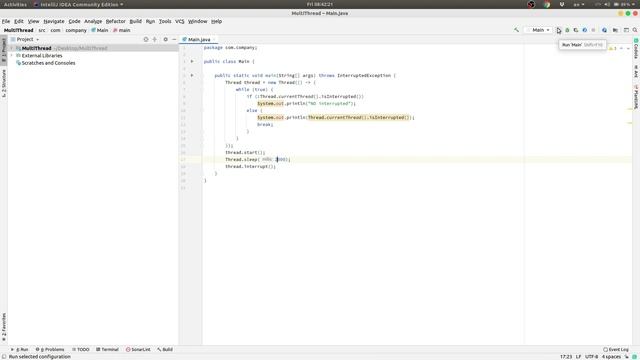The height and width of the screenshot is (360, 640).
Task: Open the Tools menu
Action: 165,21
